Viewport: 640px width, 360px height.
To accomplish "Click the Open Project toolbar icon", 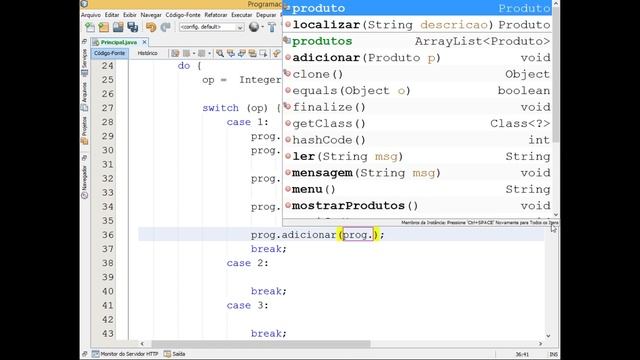I will click(x=118, y=27).
